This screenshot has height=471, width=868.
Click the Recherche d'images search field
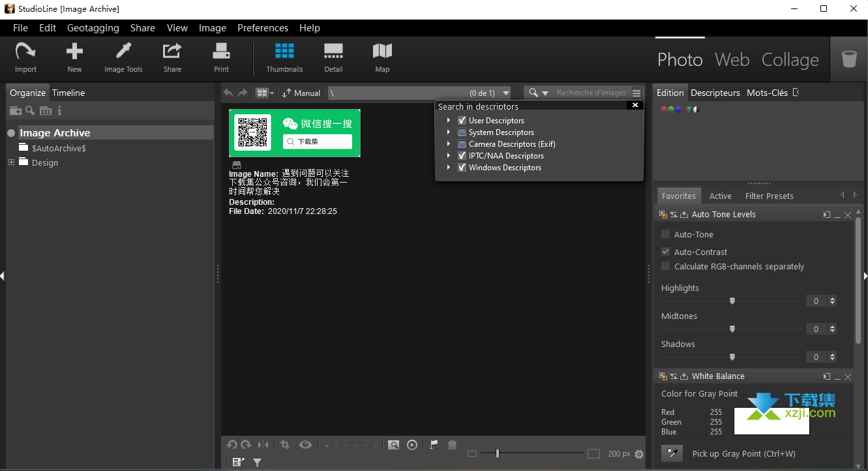pos(591,93)
